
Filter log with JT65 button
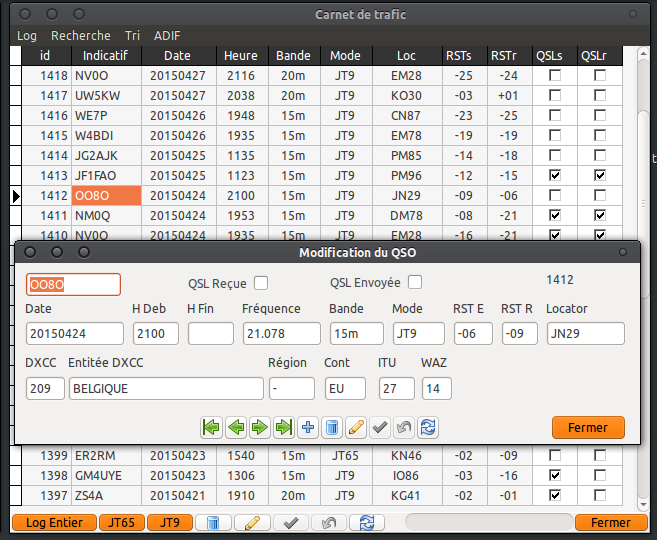[x=122, y=522]
